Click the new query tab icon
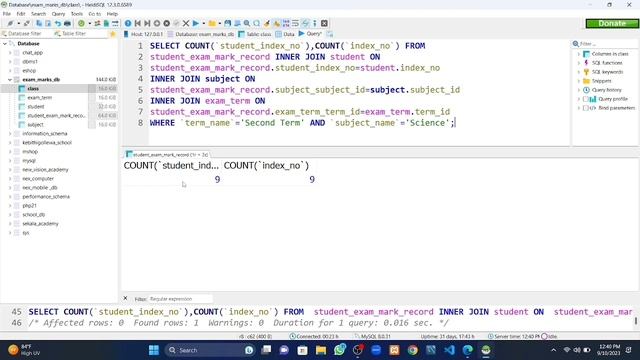640x360 pixels. [329, 34]
